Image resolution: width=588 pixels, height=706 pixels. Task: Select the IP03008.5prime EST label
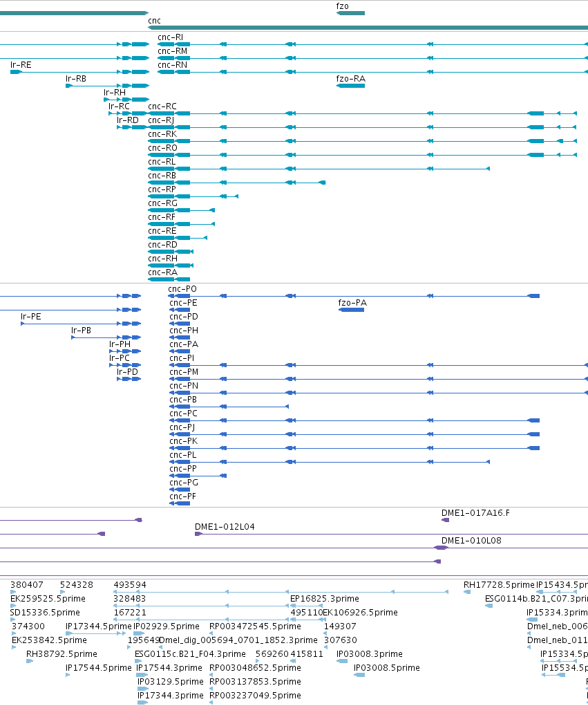[387, 668]
